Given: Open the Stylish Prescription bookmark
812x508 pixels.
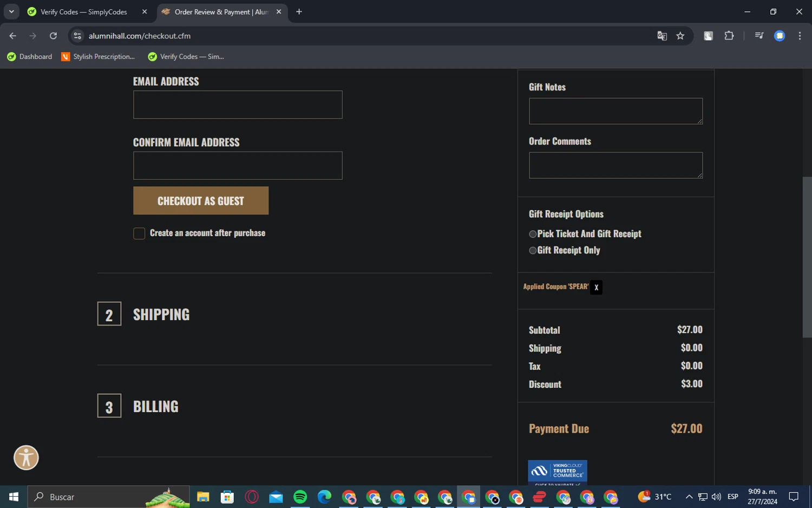Looking at the screenshot, I should click(98, 56).
